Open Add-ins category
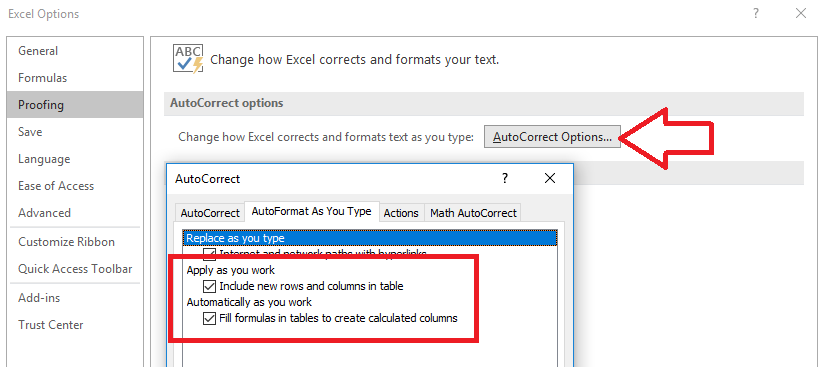 75,298
